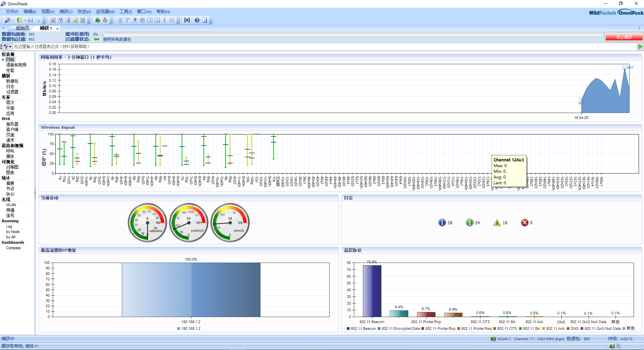Click the 802.11 Encrypted Data chart bar
This screenshot has height=350, width=644.
(399, 313)
